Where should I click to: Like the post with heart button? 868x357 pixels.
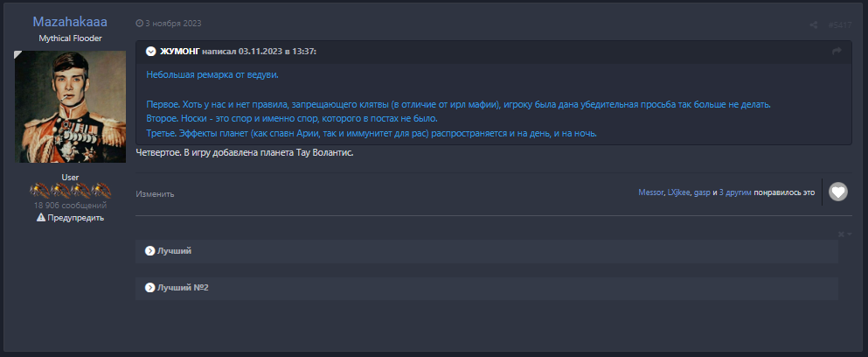[x=837, y=192]
